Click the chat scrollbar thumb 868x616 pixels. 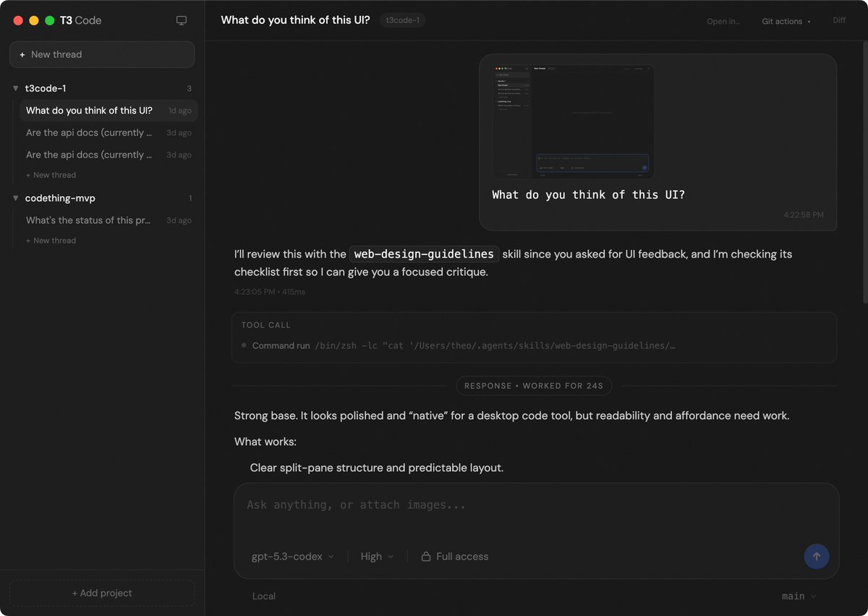point(865,174)
